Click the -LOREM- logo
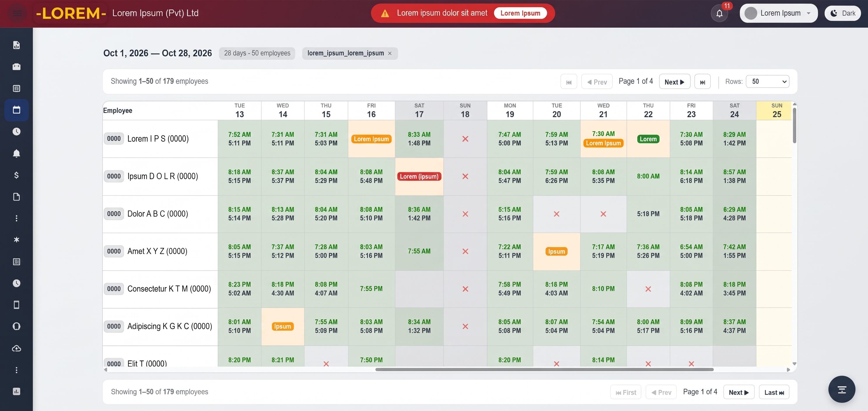Screen dimensions: 868x411 (x=71, y=13)
